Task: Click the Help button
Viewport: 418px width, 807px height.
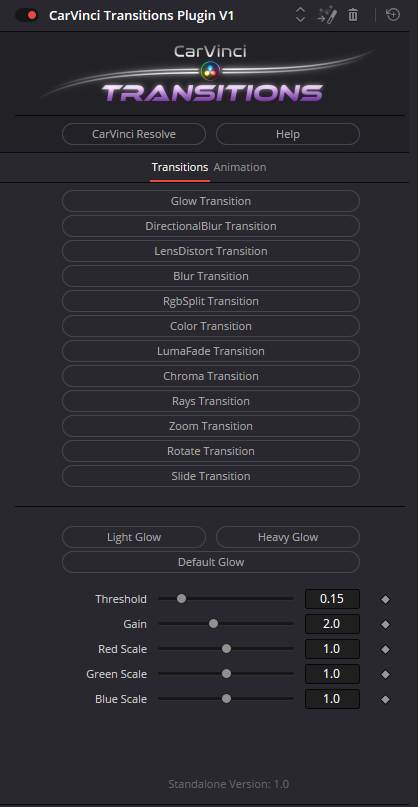Action: pos(288,134)
